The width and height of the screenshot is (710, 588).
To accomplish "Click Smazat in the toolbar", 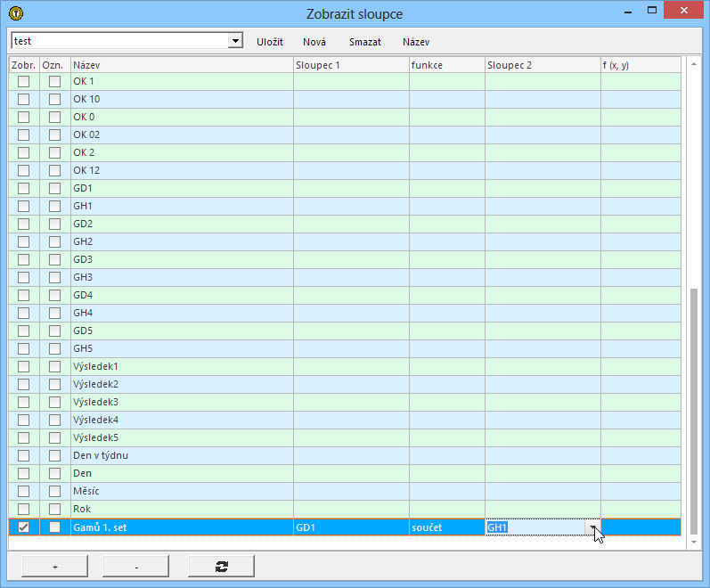I will coord(365,42).
